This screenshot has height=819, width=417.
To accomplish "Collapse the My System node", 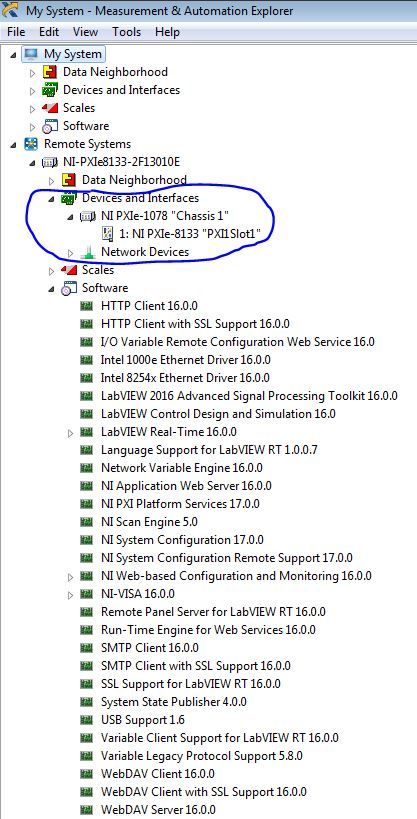I will 14,54.
